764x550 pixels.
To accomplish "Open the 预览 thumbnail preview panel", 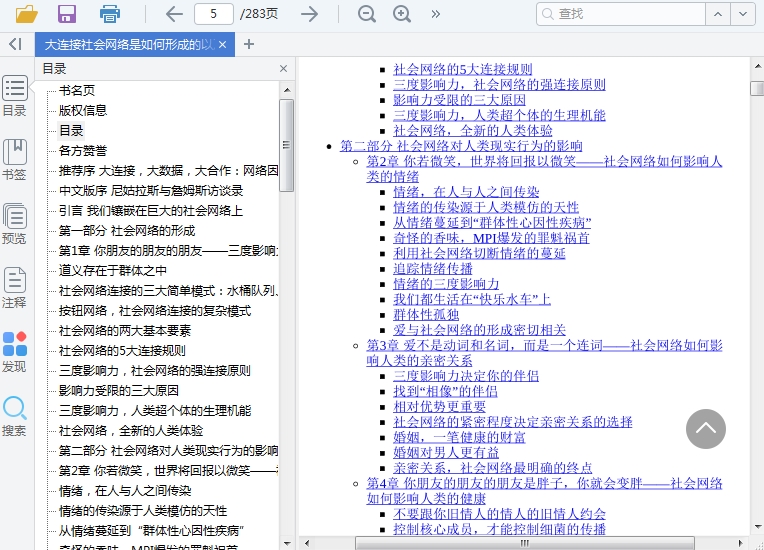I will pyautogui.click(x=14, y=223).
